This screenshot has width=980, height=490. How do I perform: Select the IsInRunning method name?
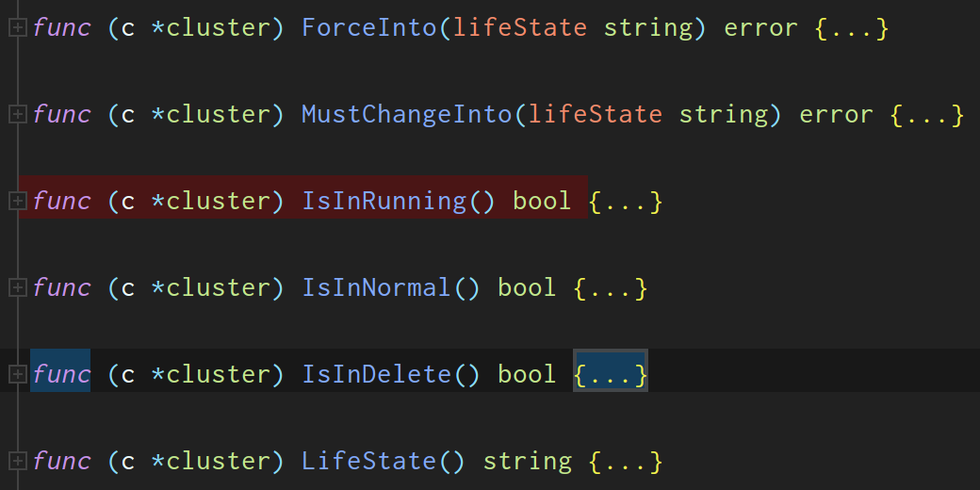[x=384, y=202]
